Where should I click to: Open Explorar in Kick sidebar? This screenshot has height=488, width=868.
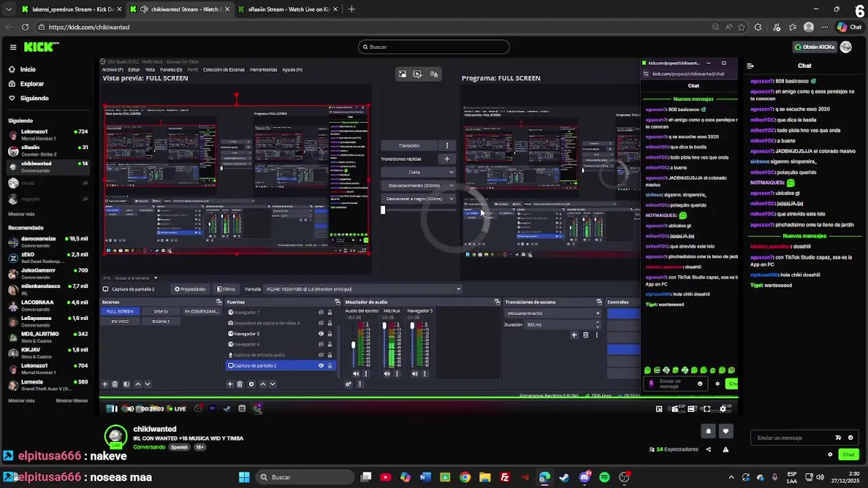32,84
